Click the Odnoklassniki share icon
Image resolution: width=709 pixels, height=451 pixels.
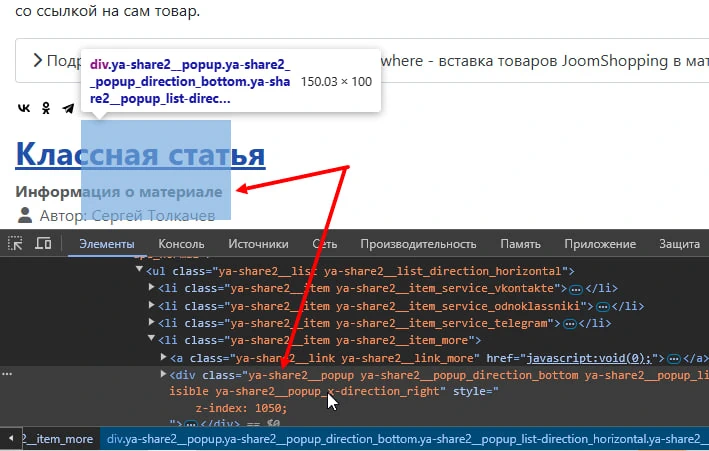[46, 108]
